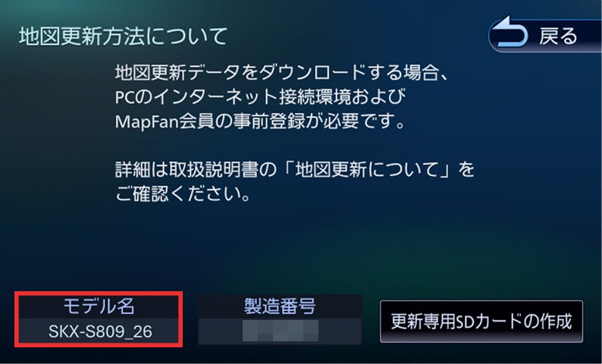Click the blurred serial number value field
Image resolution: width=602 pixels, height=364 pixels.
(x=280, y=331)
